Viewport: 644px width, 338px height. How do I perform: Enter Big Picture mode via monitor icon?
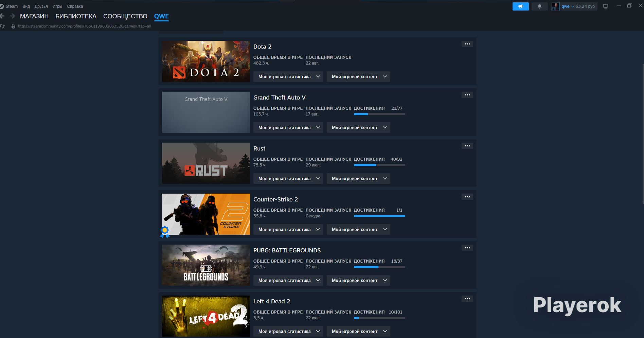606,6
